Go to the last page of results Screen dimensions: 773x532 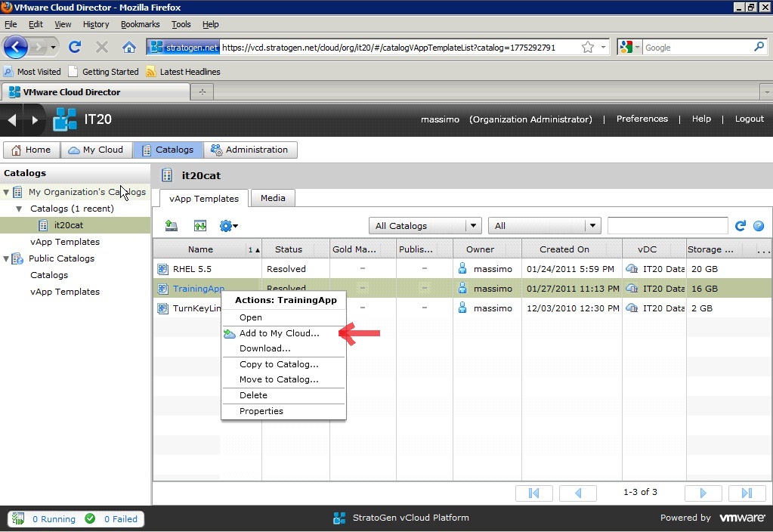coord(747,493)
